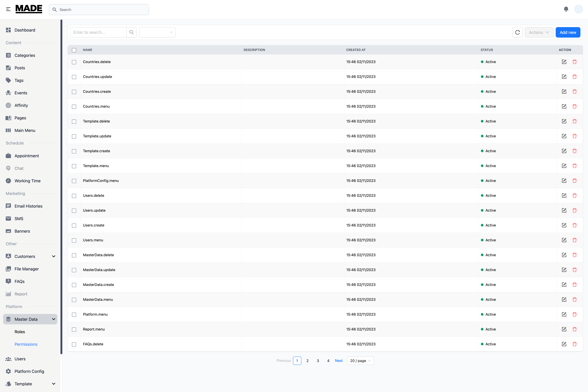This screenshot has height=392, width=588.
Task: Open Posts in the sidebar
Action: point(30,68)
